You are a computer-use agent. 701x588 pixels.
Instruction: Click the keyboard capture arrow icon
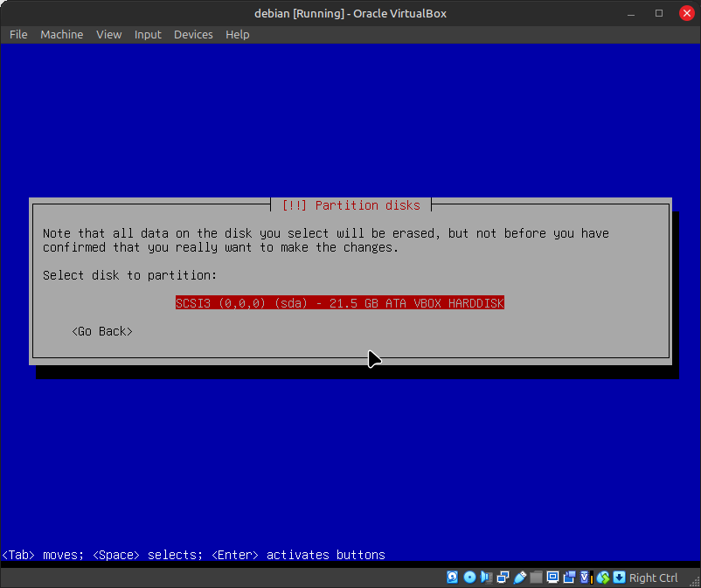point(619,578)
